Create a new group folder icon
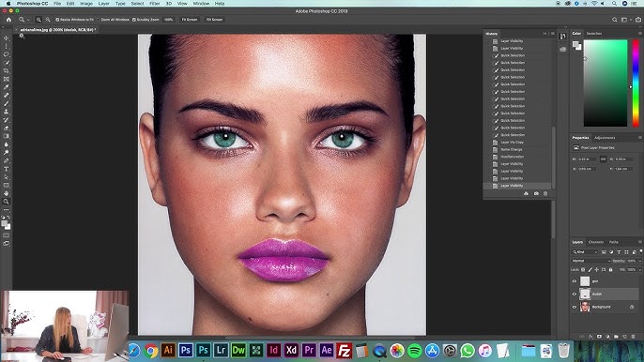The height and width of the screenshot is (362, 644). coord(616,337)
